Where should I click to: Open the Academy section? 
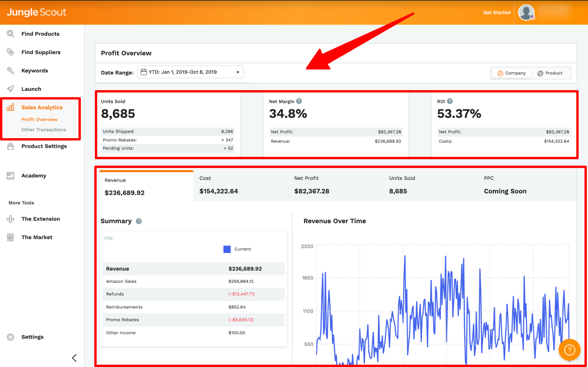(34, 176)
